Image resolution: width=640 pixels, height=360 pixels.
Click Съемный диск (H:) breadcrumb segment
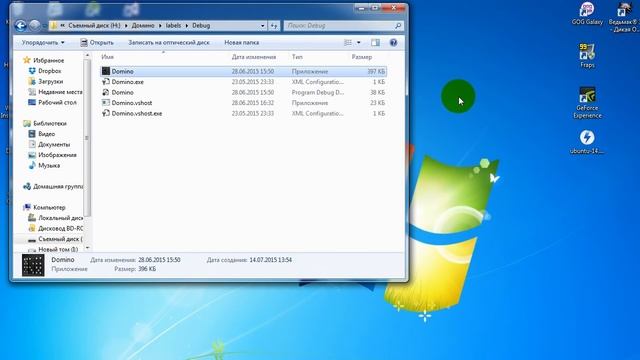click(x=94, y=26)
